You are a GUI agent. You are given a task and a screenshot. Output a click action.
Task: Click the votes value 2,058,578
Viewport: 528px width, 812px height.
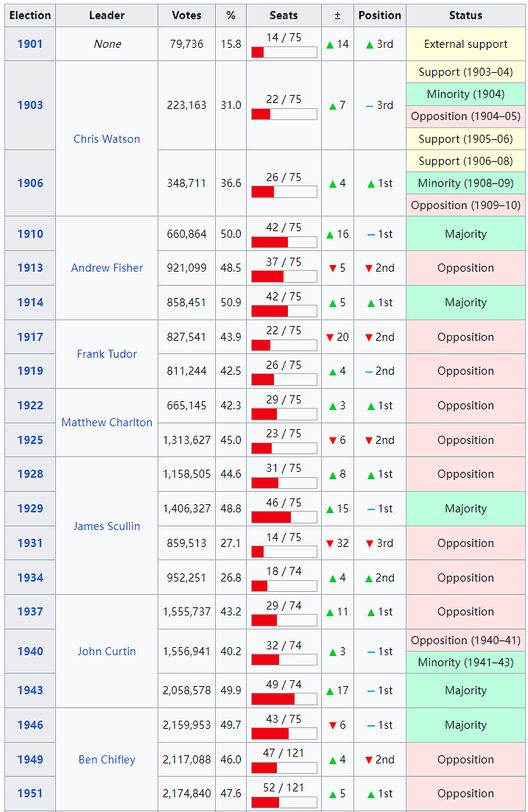click(186, 691)
